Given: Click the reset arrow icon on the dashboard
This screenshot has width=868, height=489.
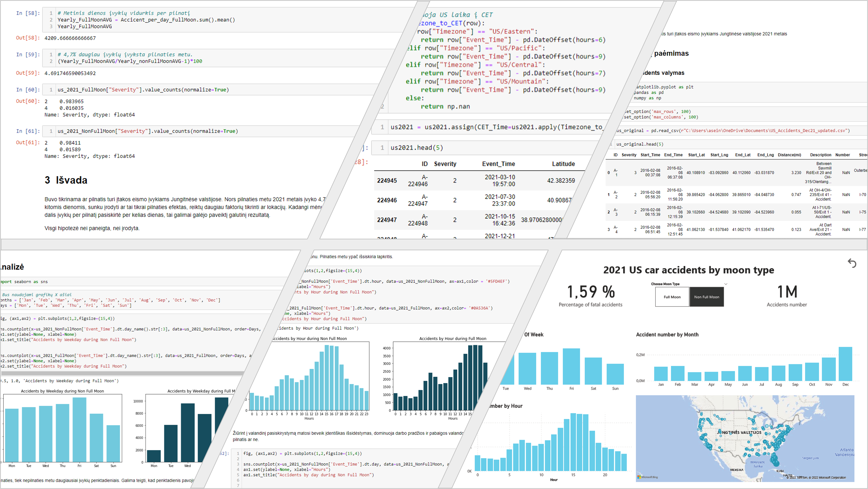Looking at the screenshot, I should (852, 263).
